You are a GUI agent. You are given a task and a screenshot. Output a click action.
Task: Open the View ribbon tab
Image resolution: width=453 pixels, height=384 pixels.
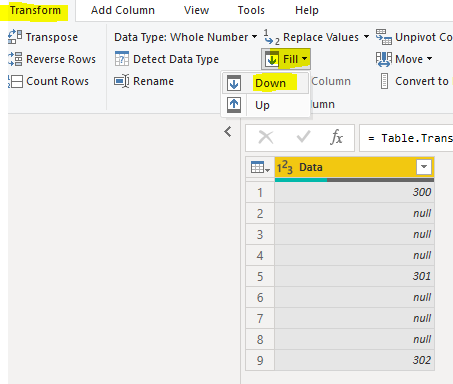pos(196,10)
